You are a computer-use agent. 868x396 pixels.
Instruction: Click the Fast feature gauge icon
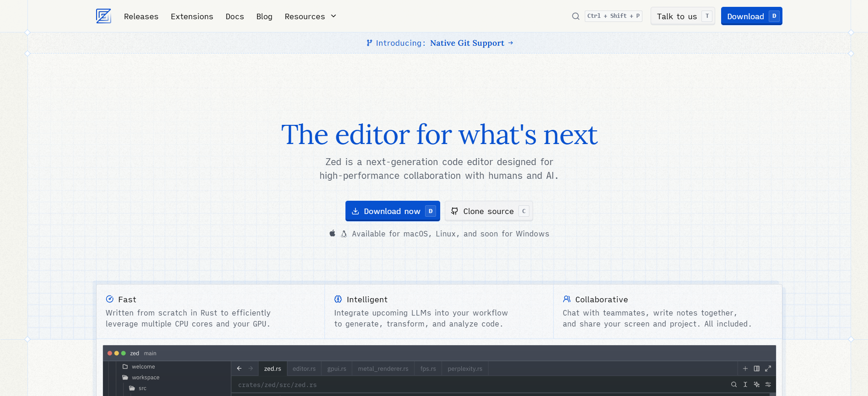coord(110,299)
